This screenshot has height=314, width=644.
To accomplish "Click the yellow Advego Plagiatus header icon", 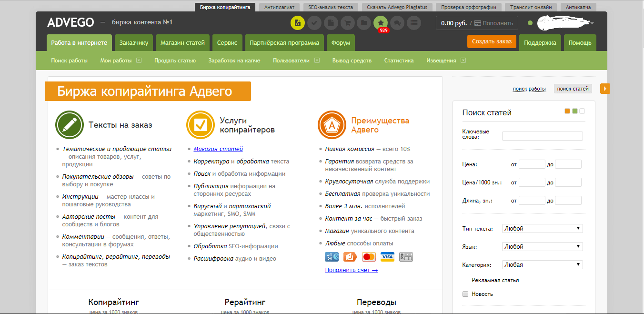I will click(298, 22).
